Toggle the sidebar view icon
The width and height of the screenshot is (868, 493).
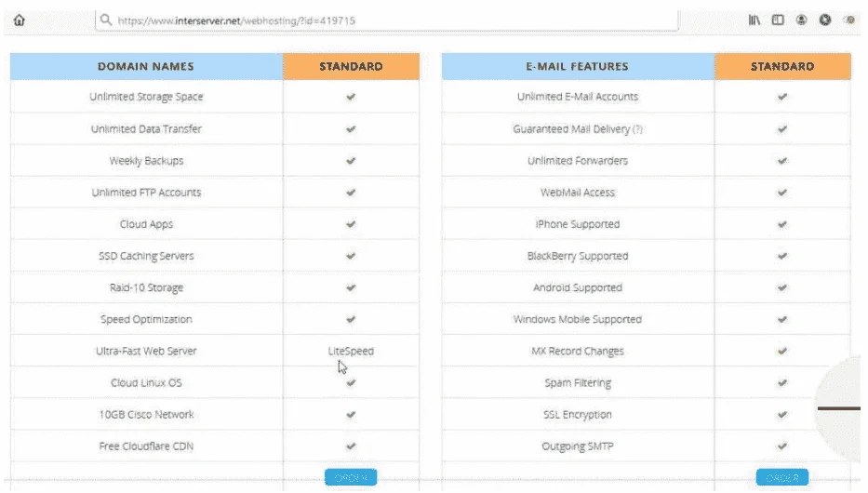pyautogui.click(x=778, y=20)
